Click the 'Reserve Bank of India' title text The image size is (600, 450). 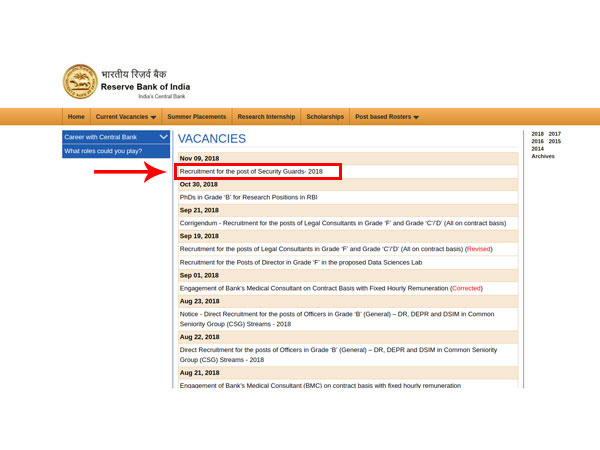click(145, 87)
